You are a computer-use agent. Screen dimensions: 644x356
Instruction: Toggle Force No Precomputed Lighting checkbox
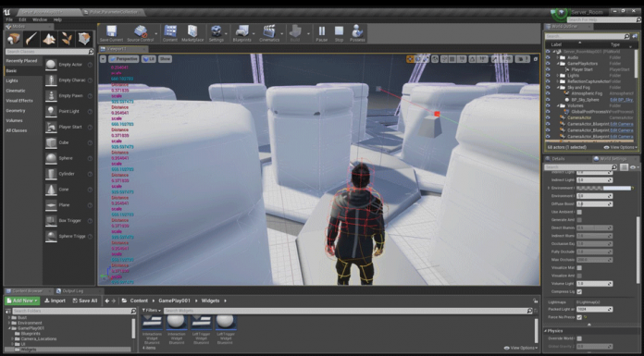click(579, 317)
